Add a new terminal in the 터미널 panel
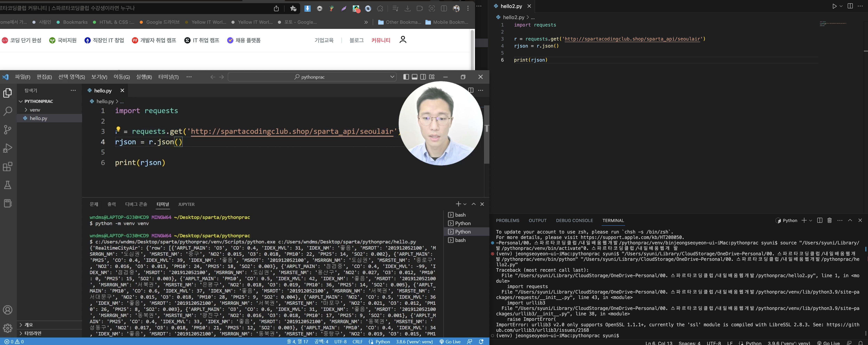 [458, 204]
